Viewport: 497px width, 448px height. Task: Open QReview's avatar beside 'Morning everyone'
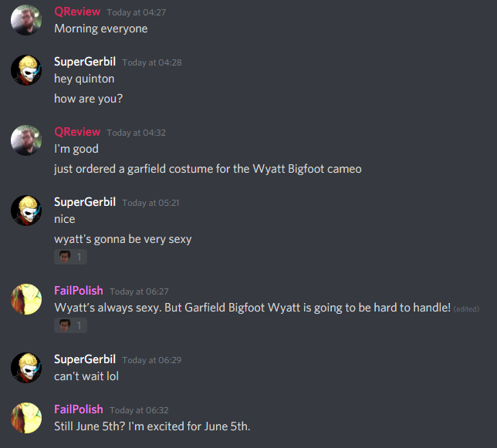[26, 20]
